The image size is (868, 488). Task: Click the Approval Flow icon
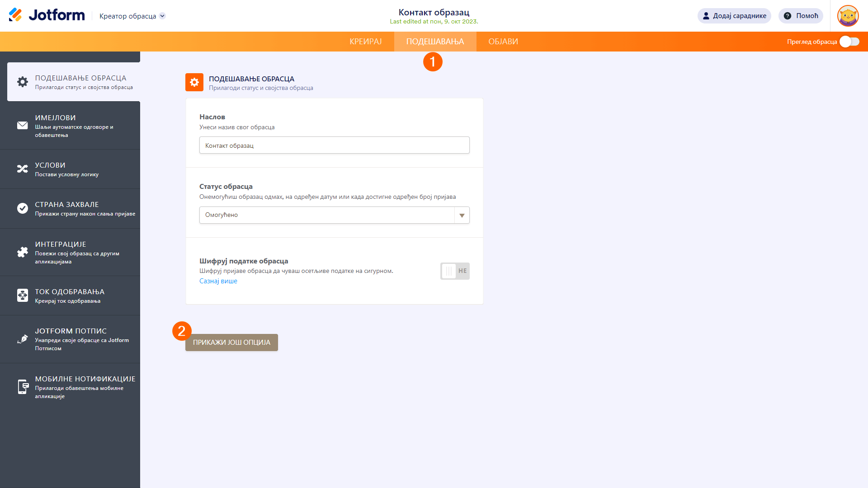point(23,296)
